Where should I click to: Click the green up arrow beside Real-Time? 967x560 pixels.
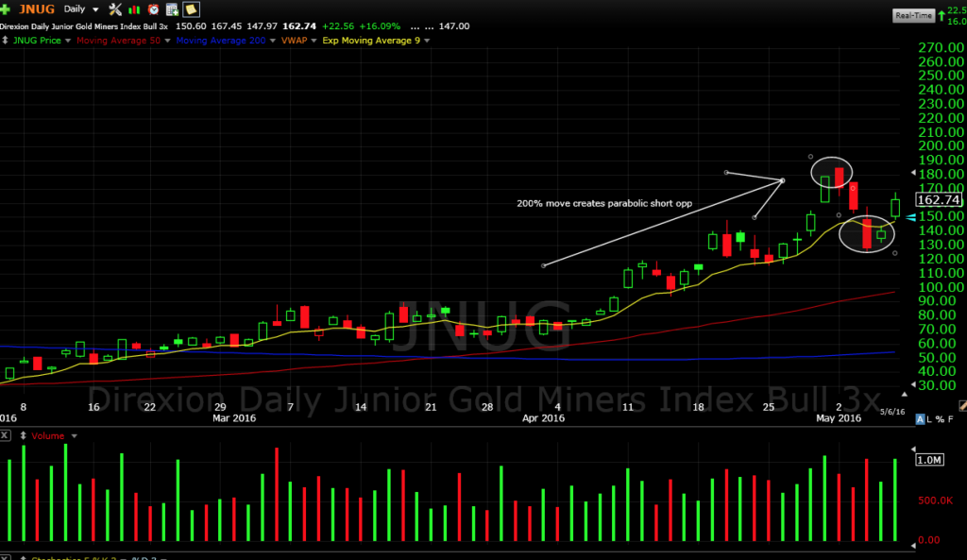(942, 15)
